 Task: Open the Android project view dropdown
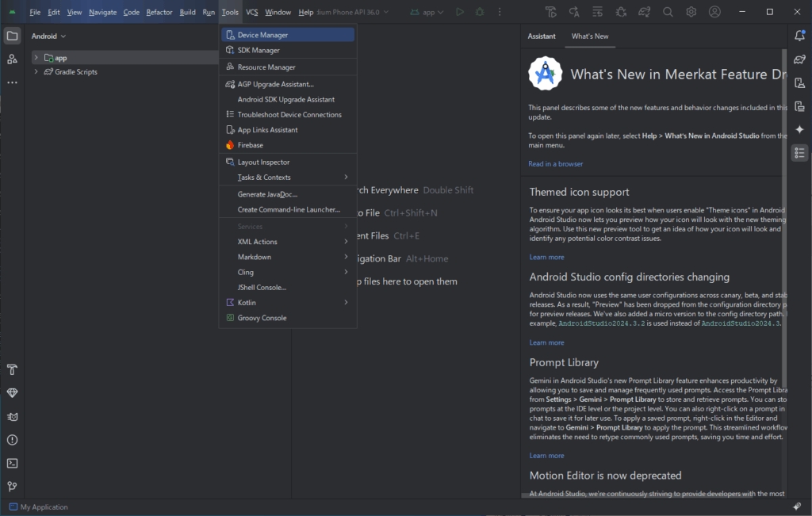point(48,36)
